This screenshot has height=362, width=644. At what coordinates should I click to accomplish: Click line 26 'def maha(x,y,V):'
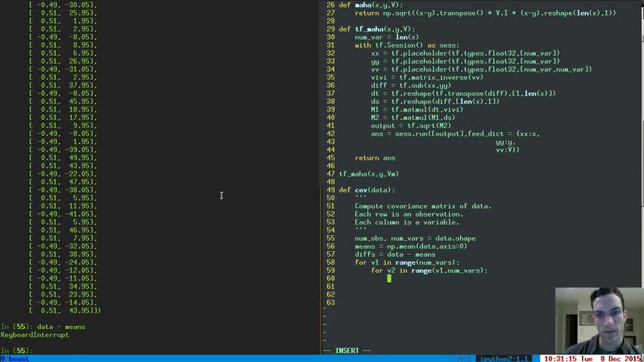371,5
